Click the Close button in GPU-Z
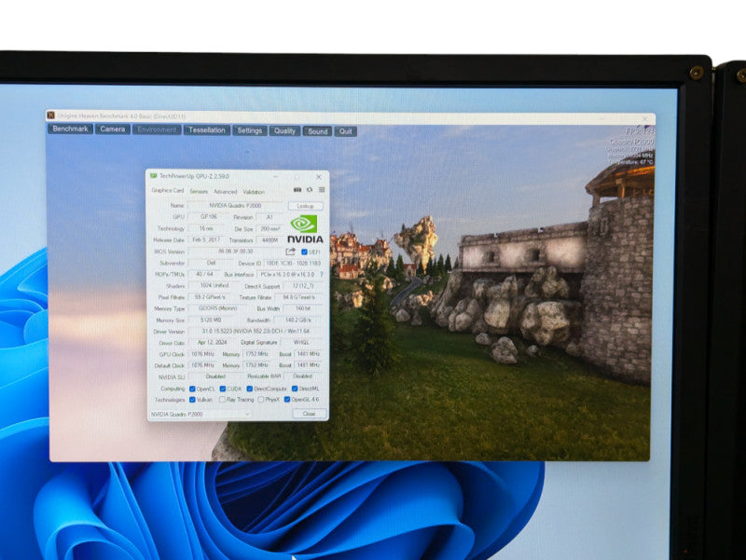Viewport: 746px width, 560px height. pos(309,414)
